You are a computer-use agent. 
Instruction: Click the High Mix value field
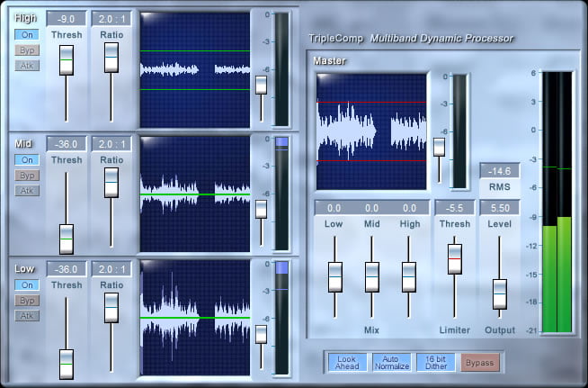tap(409, 208)
